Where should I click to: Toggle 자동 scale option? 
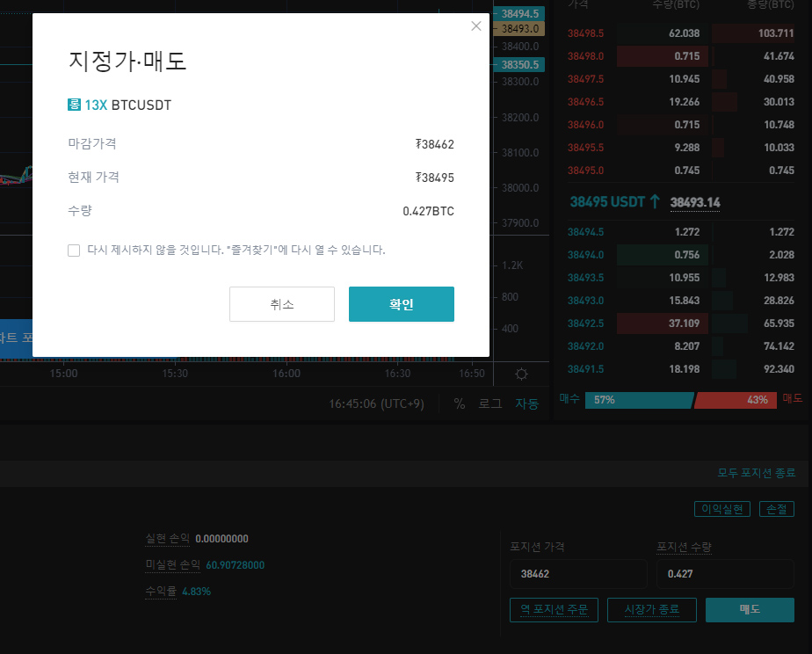click(x=526, y=403)
